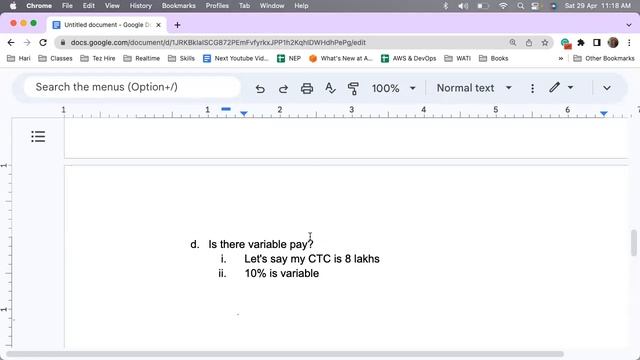View site info lock icon
This screenshot has height=360, width=640.
[62, 42]
